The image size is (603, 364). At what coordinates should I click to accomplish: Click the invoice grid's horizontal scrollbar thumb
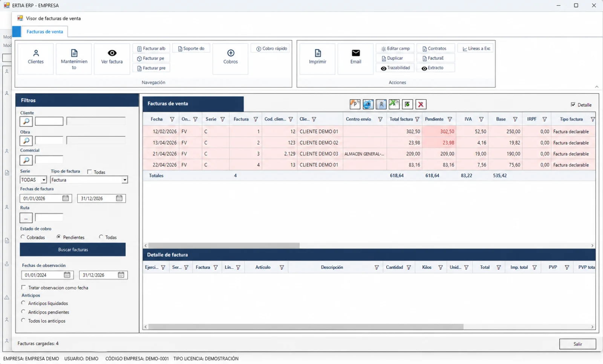pyautogui.click(x=224, y=245)
